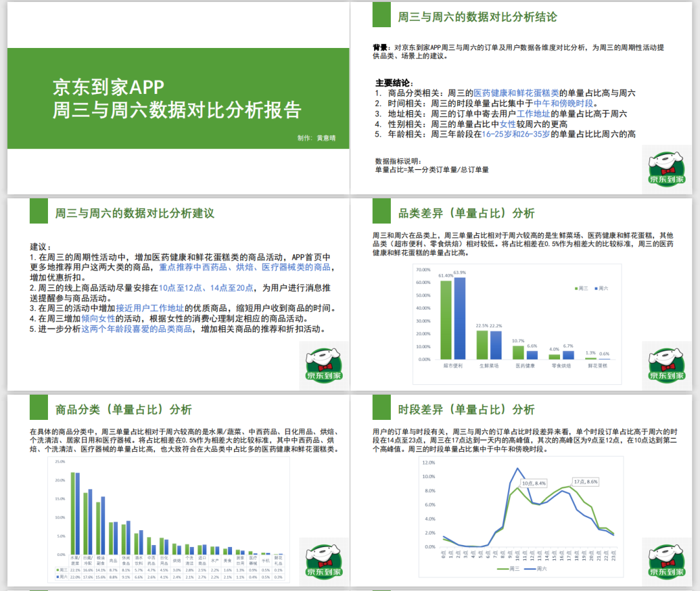Click the author credit "制作：黄意晴"
The height and width of the screenshot is (591, 700).
click(316, 138)
